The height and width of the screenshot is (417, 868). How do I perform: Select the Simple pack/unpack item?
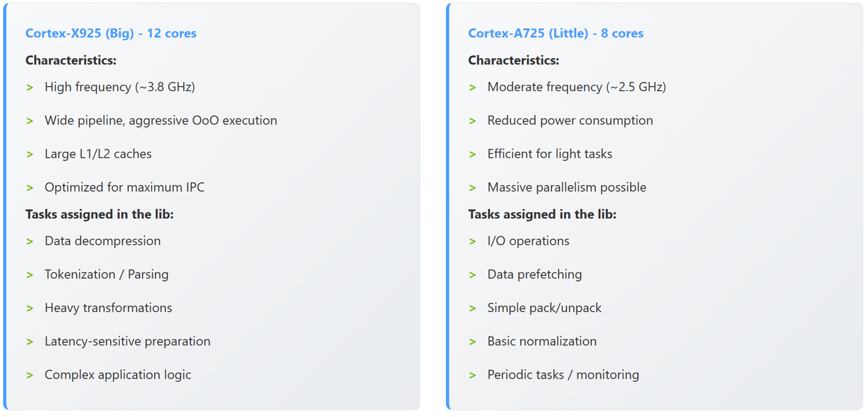point(544,308)
